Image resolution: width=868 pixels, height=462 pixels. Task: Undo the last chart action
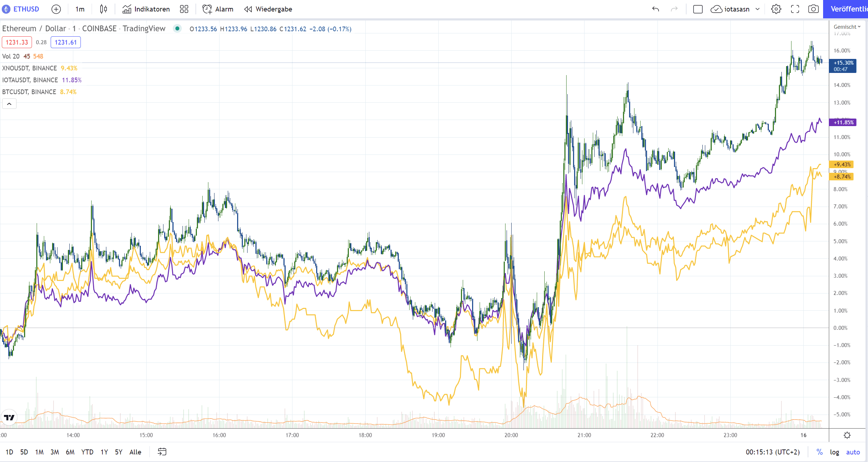(656, 9)
